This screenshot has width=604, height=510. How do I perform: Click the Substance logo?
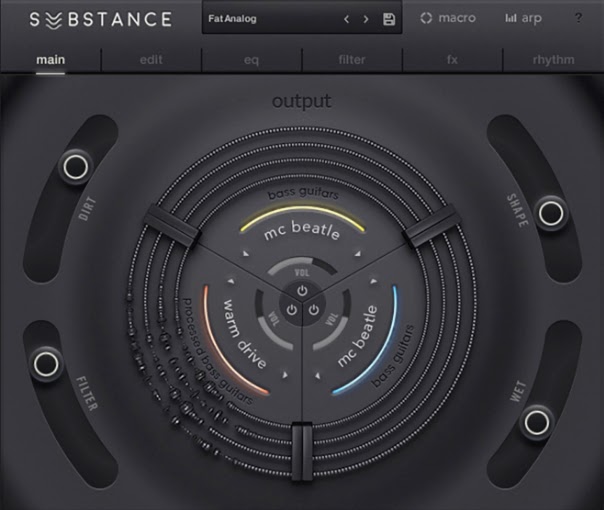pyautogui.click(x=101, y=19)
